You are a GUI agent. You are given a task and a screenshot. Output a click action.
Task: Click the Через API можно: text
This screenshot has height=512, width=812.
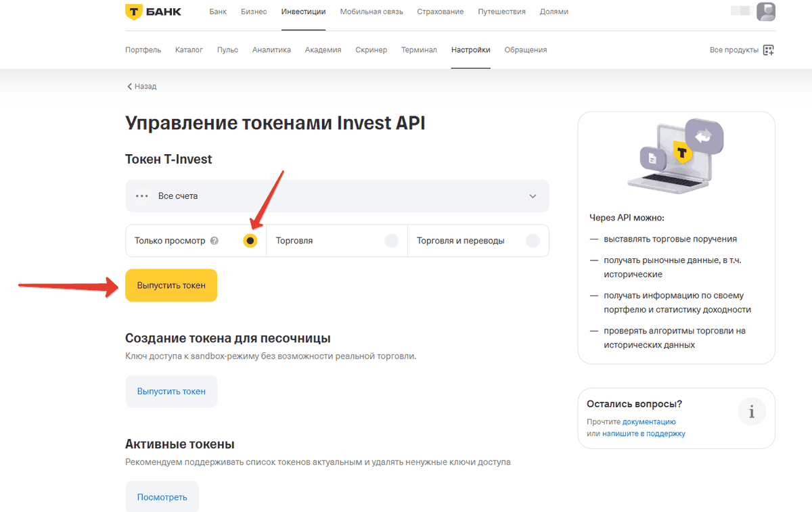627,218
